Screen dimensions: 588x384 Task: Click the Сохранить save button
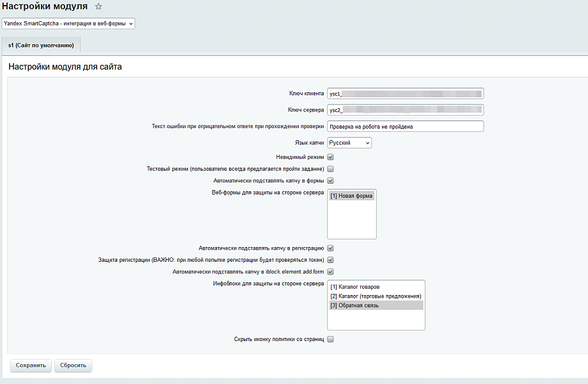(x=31, y=365)
